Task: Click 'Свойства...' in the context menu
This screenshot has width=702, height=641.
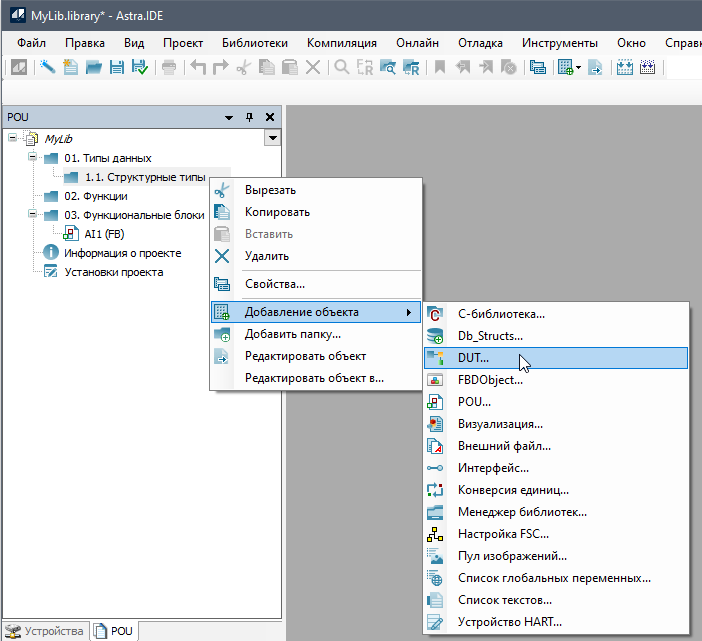Action: (x=274, y=284)
